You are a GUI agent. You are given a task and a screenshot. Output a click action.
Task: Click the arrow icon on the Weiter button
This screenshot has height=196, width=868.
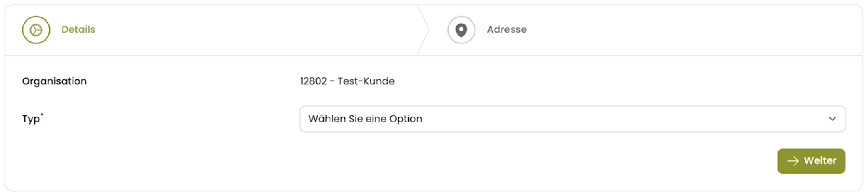[x=793, y=161]
